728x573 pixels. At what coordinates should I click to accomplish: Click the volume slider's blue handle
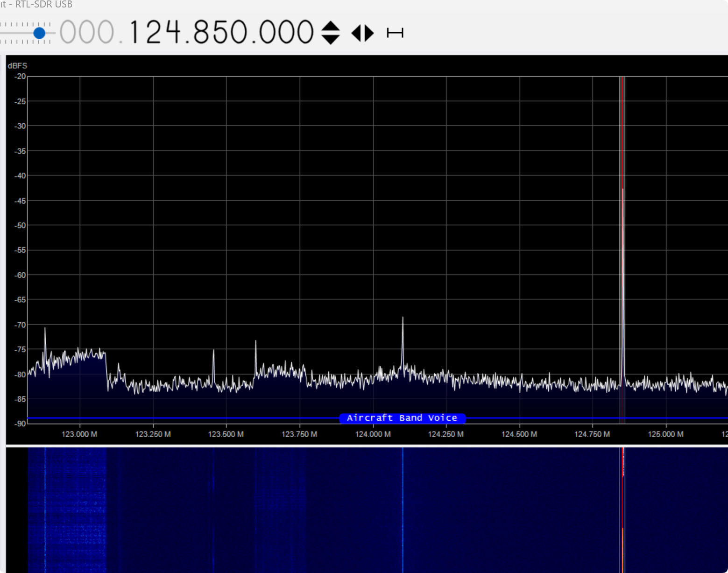39,33
